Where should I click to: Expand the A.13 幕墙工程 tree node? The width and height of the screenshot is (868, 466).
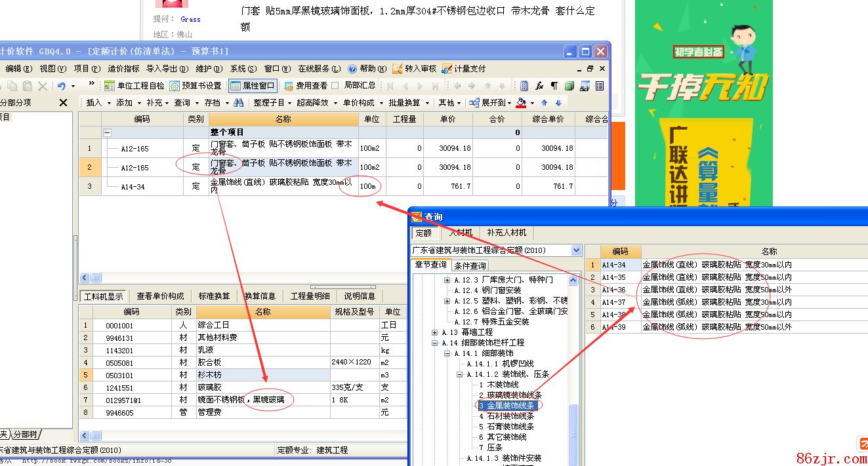(434, 332)
